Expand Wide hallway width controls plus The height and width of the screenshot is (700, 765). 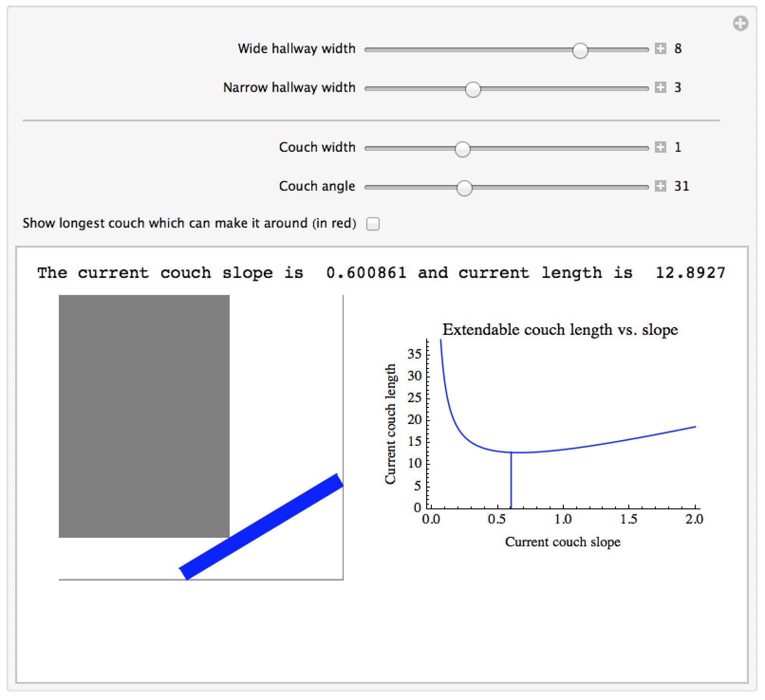point(660,48)
